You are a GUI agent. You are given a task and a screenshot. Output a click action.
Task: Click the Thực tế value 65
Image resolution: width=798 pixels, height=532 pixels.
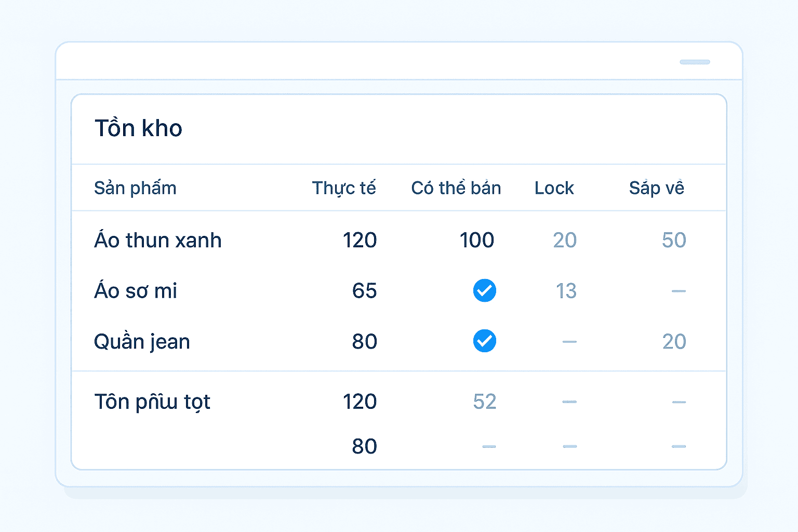[364, 291]
